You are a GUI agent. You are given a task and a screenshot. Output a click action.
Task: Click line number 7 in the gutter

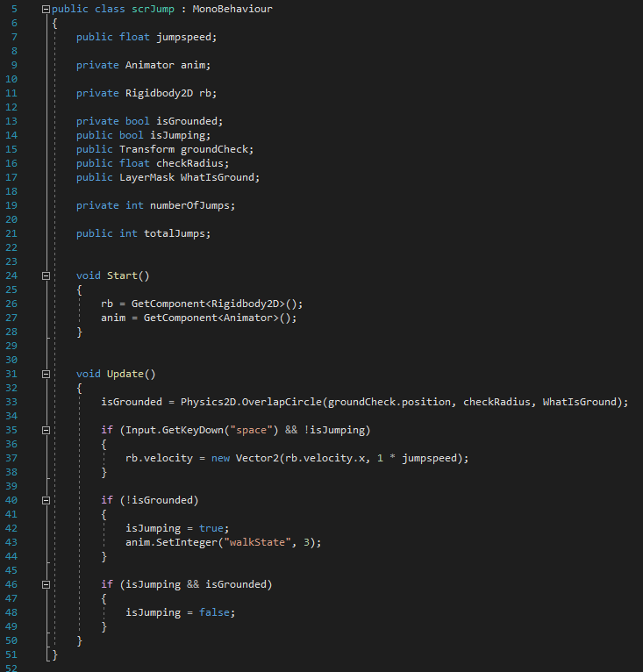[x=14, y=37]
